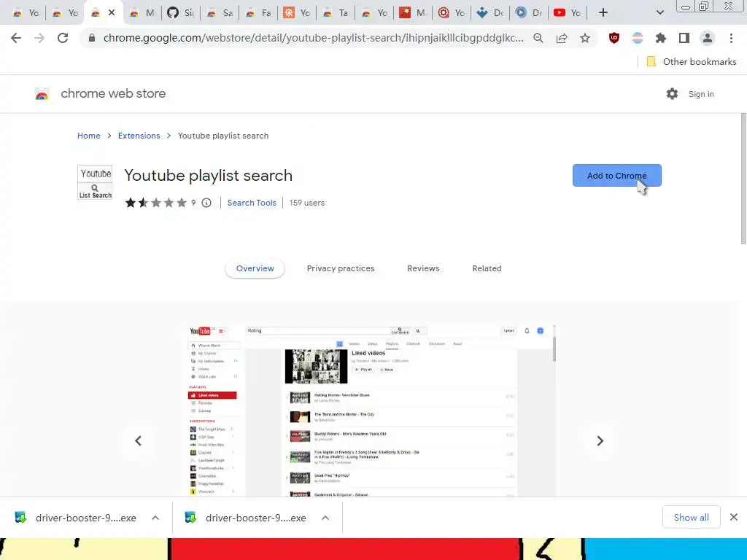Switch to the tab labeled Ta
Image resolution: width=747 pixels, height=560 pixels.
pyautogui.click(x=336, y=13)
